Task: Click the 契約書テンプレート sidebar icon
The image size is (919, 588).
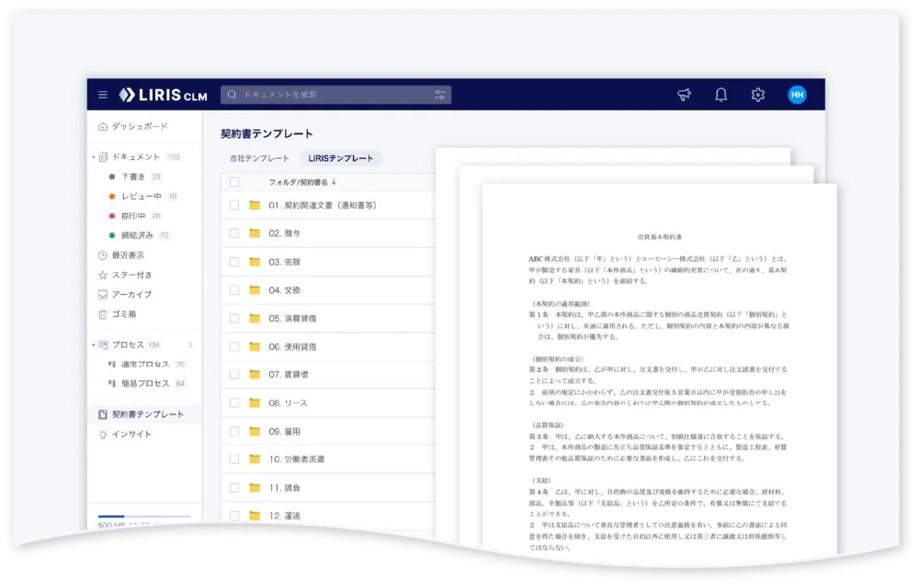Action: click(103, 414)
